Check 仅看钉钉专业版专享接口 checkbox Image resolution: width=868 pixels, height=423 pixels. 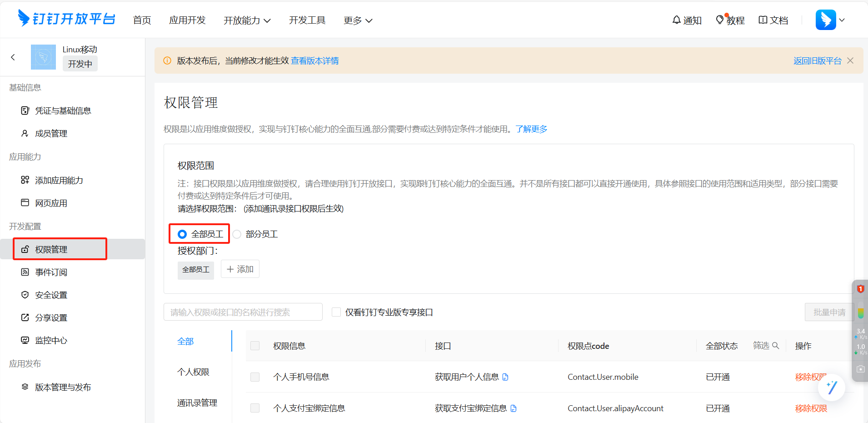(336, 312)
